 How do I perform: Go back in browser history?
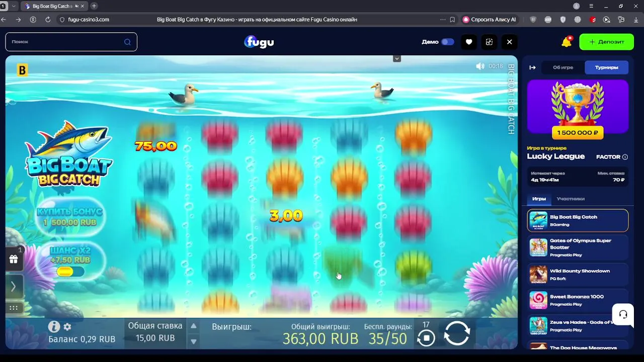pos(4,20)
